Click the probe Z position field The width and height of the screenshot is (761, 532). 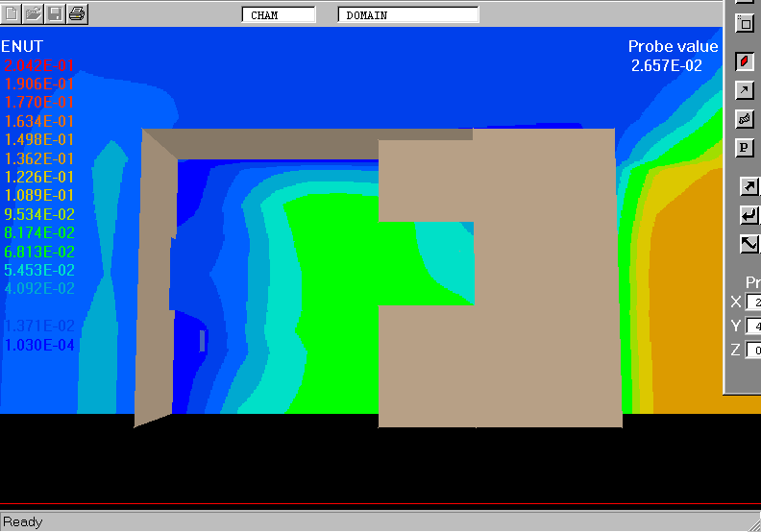[x=753, y=351]
